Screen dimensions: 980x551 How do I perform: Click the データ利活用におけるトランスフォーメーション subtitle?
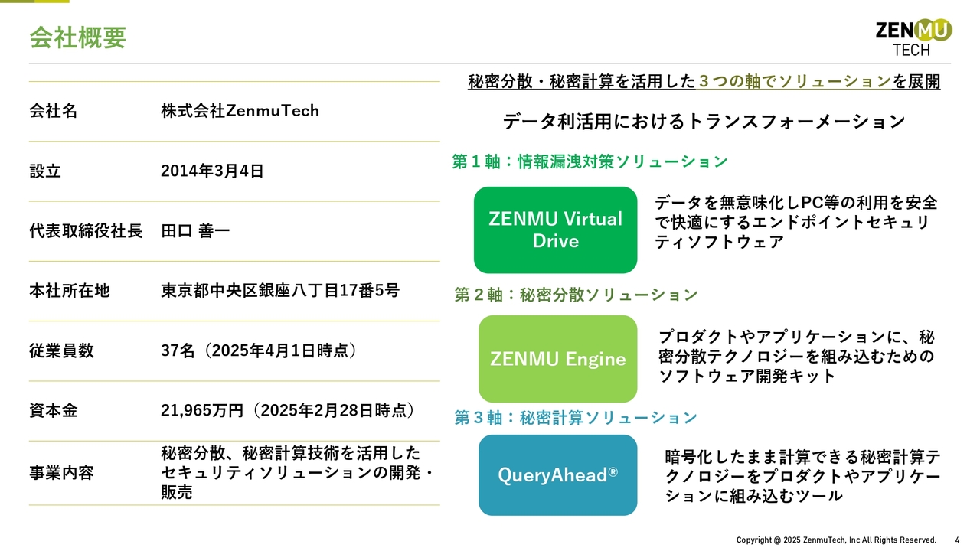point(704,122)
